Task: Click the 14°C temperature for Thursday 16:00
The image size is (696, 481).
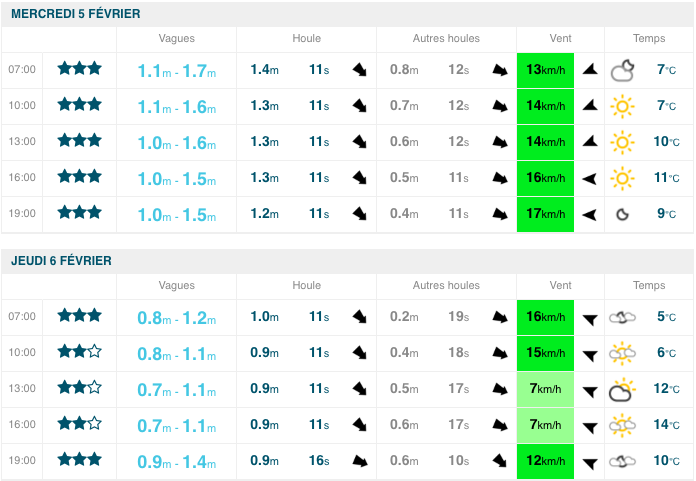Action: coord(665,425)
